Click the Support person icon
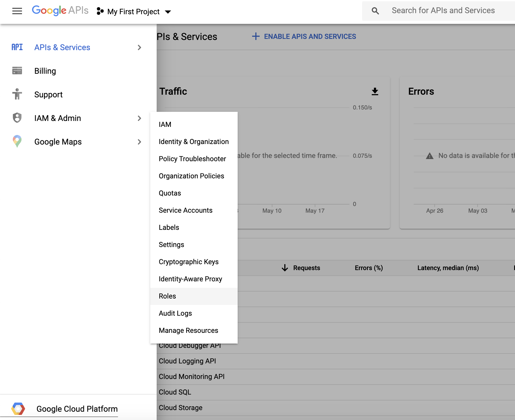This screenshot has width=515, height=420. pos(17,94)
